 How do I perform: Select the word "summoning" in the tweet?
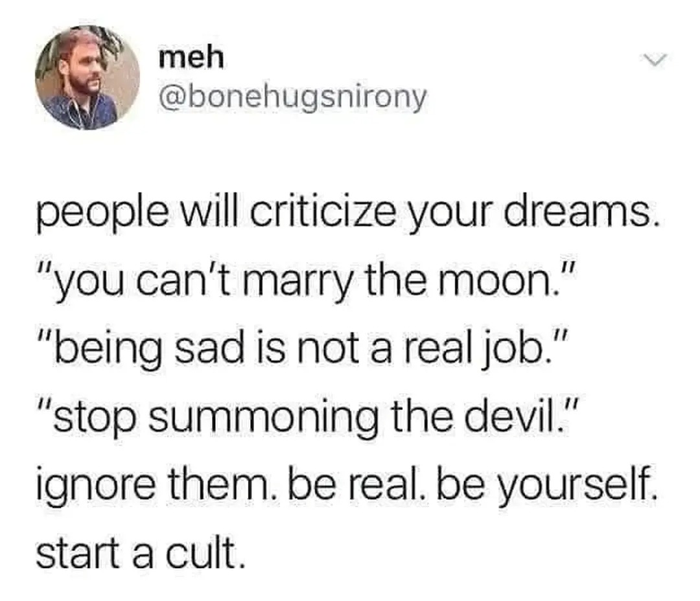(x=264, y=420)
